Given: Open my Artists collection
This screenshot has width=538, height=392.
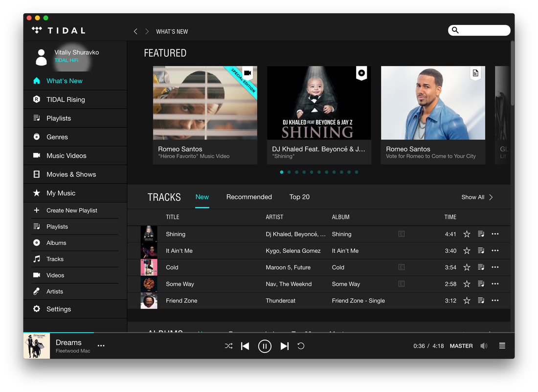Looking at the screenshot, I should click(75, 291).
